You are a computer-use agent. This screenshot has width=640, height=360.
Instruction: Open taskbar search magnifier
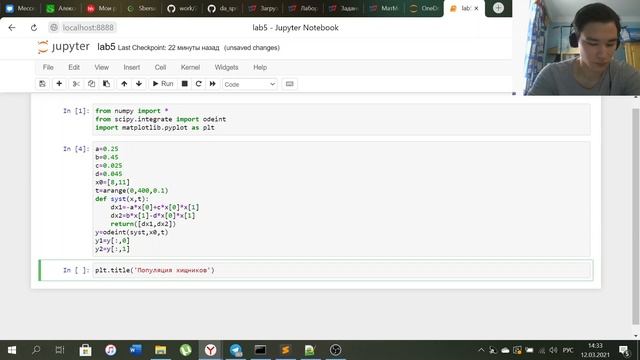[36, 350]
